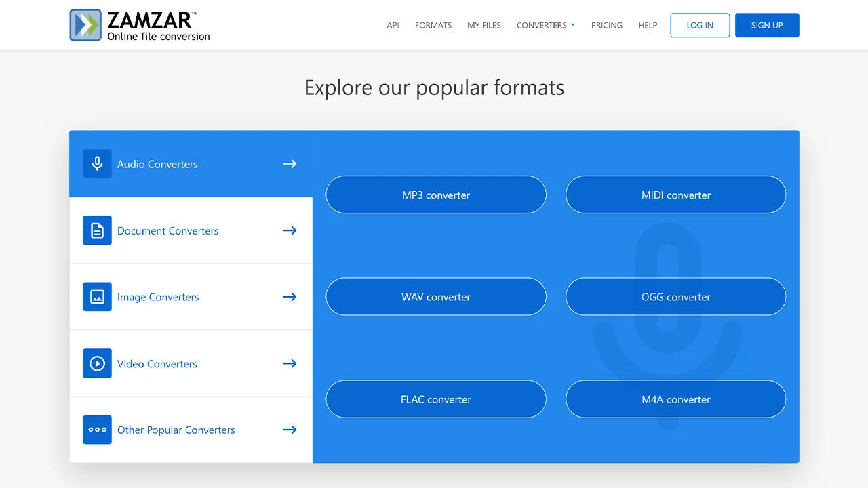This screenshot has width=868, height=488.
Task: Click the microphone icon for Audio Converters
Action: click(x=97, y=164)
